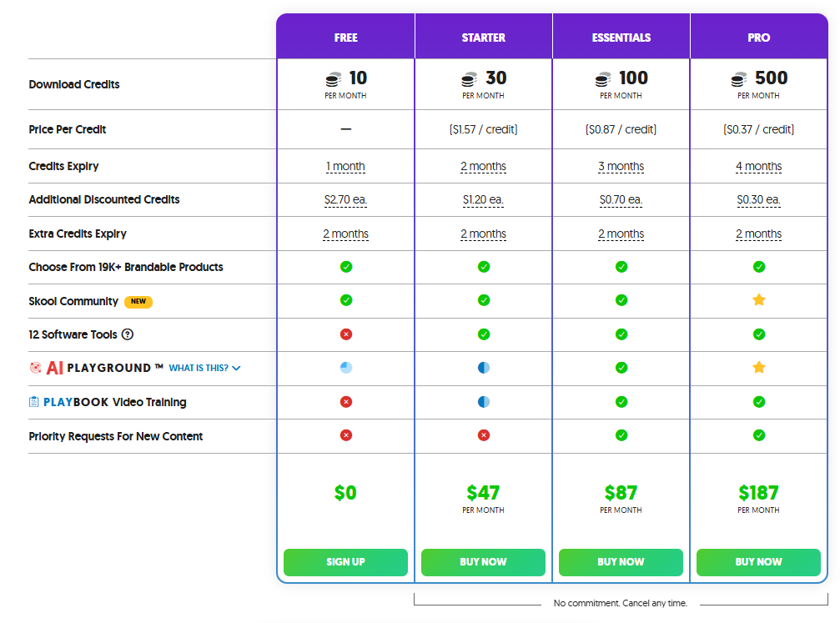Toggle the green check for Free Skool Community

pos(345,300)
